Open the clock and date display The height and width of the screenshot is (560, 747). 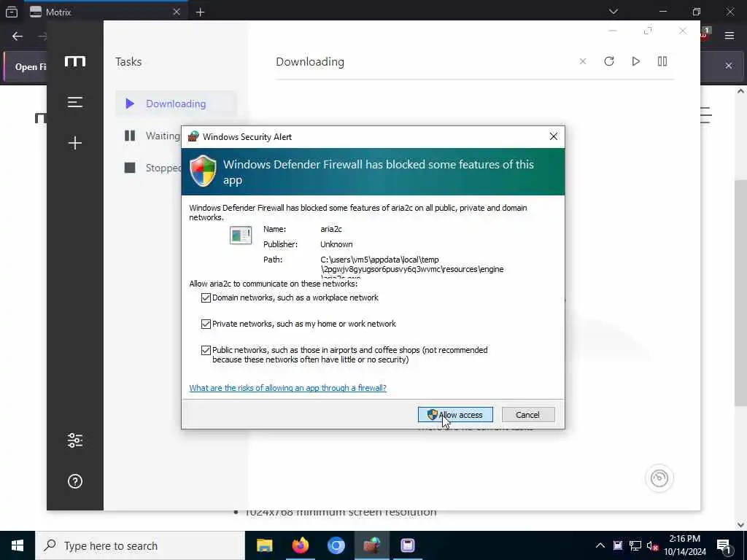tap(684, 545)
